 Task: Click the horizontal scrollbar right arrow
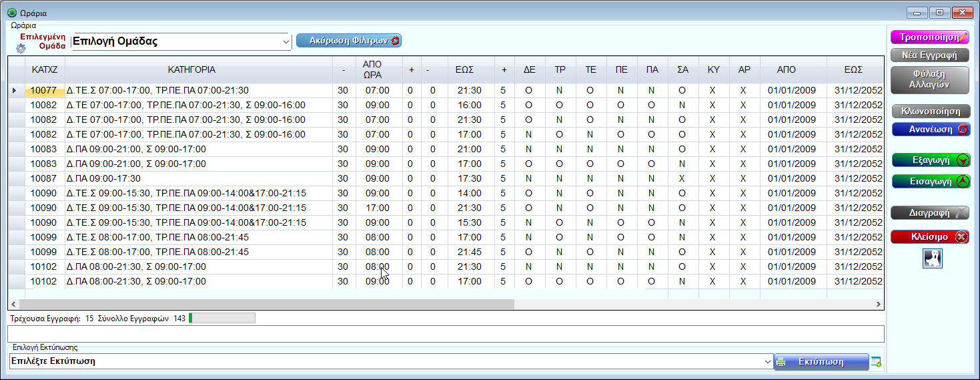(878, 304)
